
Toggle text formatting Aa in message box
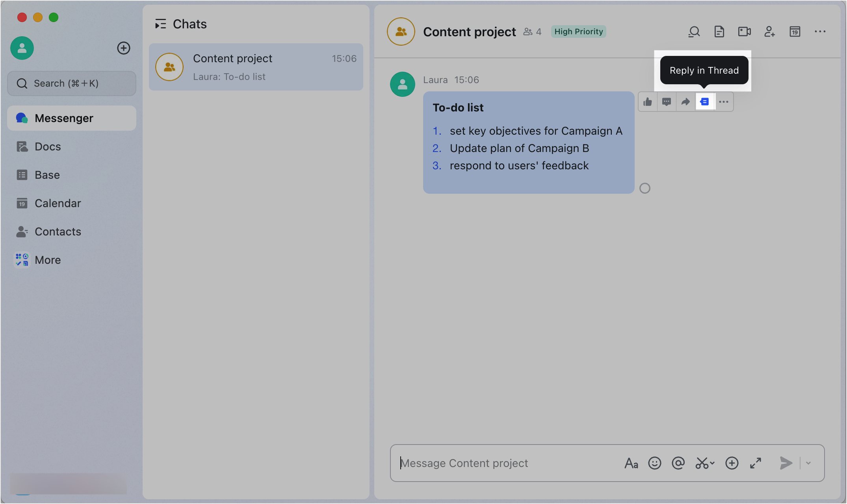(631, 463)
